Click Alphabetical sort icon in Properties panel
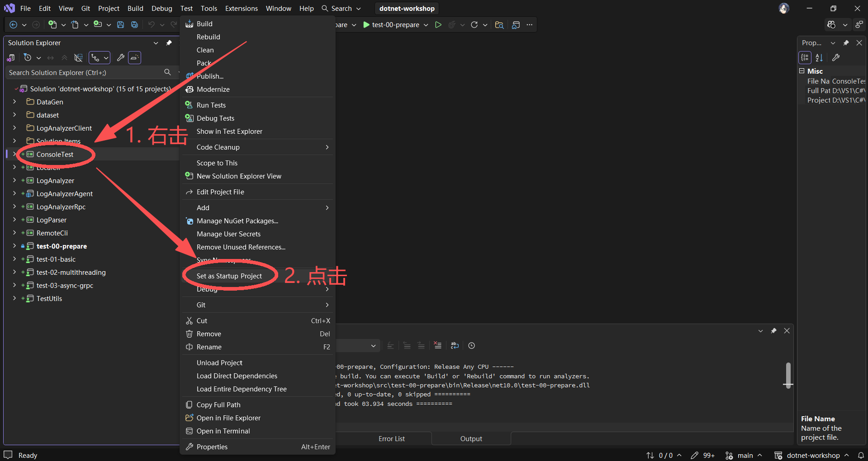 (x=819, y=57)
